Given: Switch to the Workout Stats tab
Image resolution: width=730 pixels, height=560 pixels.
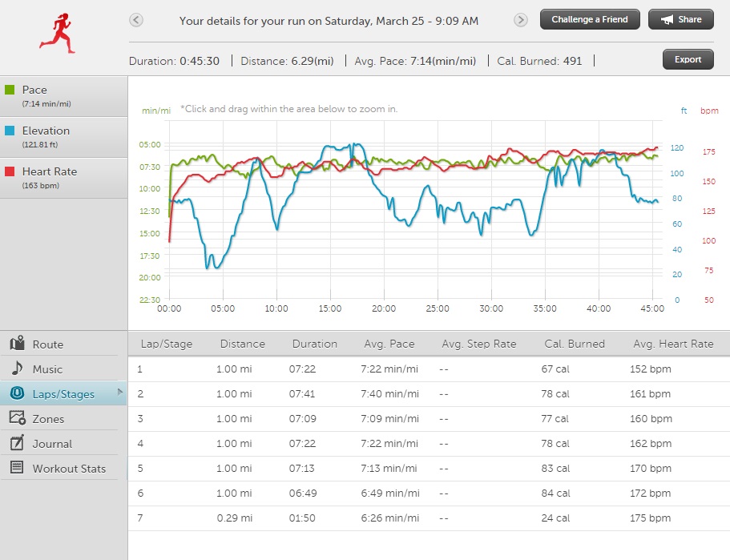Looking at the screenshot, I should tap(69, 469).
